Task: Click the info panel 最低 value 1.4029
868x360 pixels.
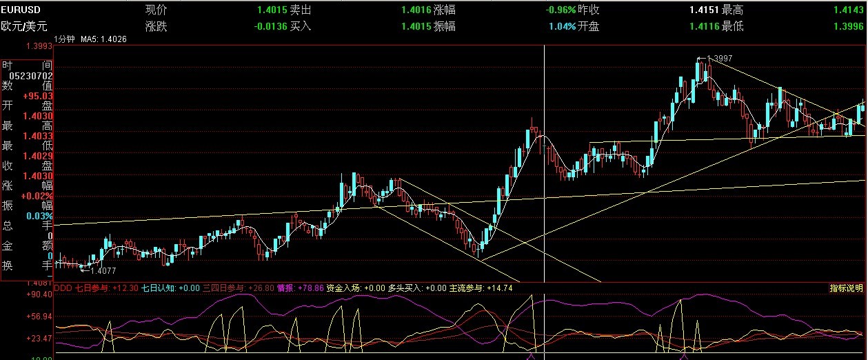Action: coord(39,156)
